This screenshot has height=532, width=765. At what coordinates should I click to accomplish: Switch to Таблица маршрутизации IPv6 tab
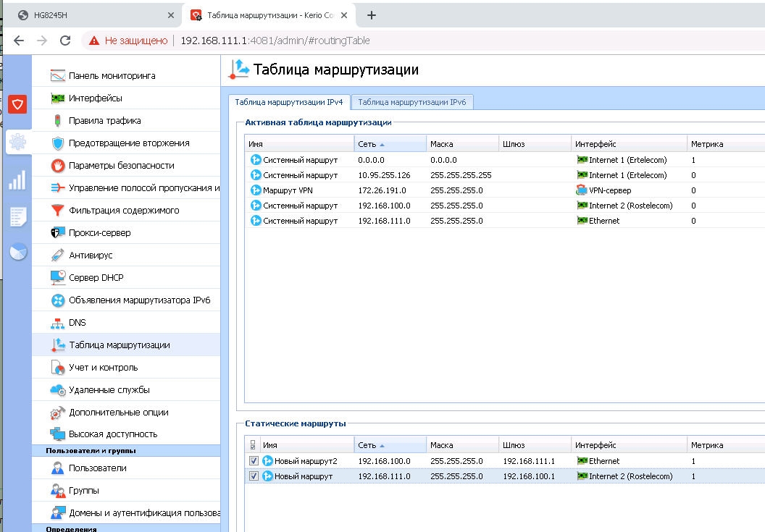[411, 102]
